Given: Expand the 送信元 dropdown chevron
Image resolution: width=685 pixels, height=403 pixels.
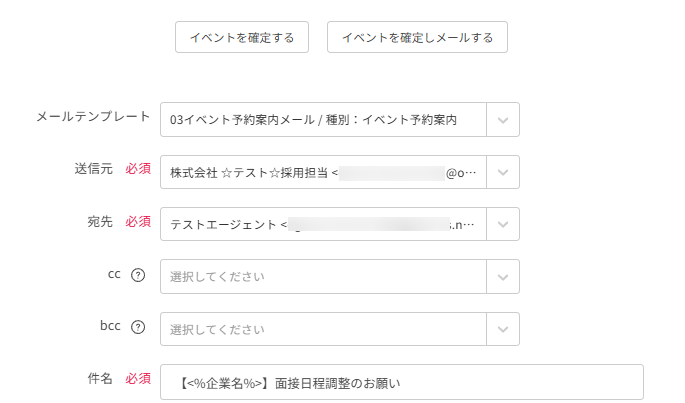Looking at the screenshot, I should pyautogui.click(x=503, y=172).
